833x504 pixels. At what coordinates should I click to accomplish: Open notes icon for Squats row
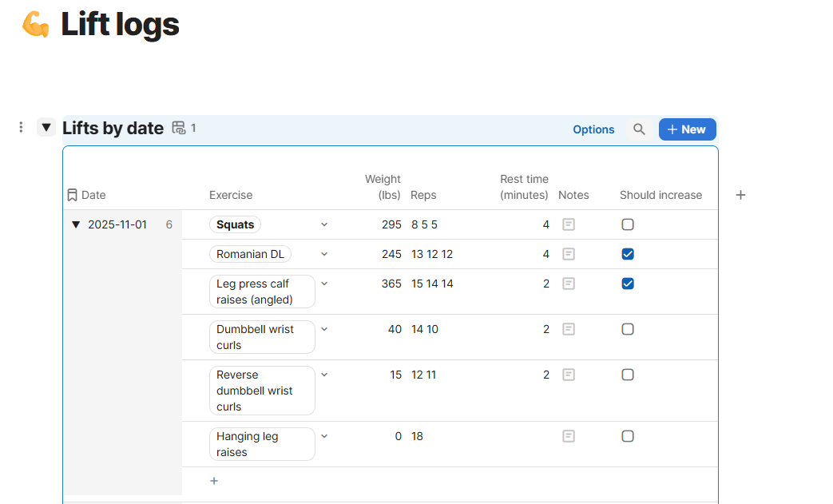569,224
